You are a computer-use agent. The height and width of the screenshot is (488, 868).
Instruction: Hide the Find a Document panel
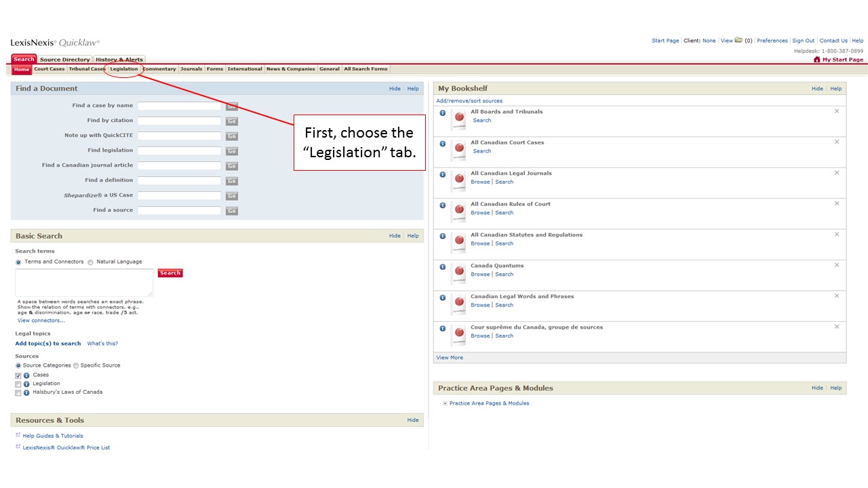[395, 89]
